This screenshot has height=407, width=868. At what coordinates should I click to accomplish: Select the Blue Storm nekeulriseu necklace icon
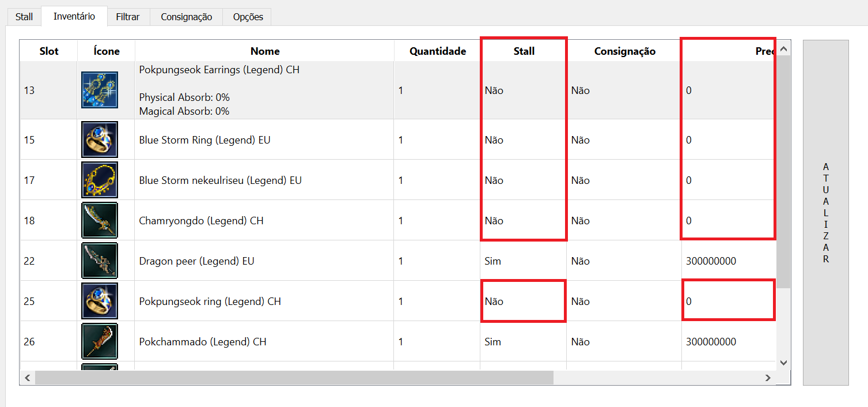click(100, 180)
